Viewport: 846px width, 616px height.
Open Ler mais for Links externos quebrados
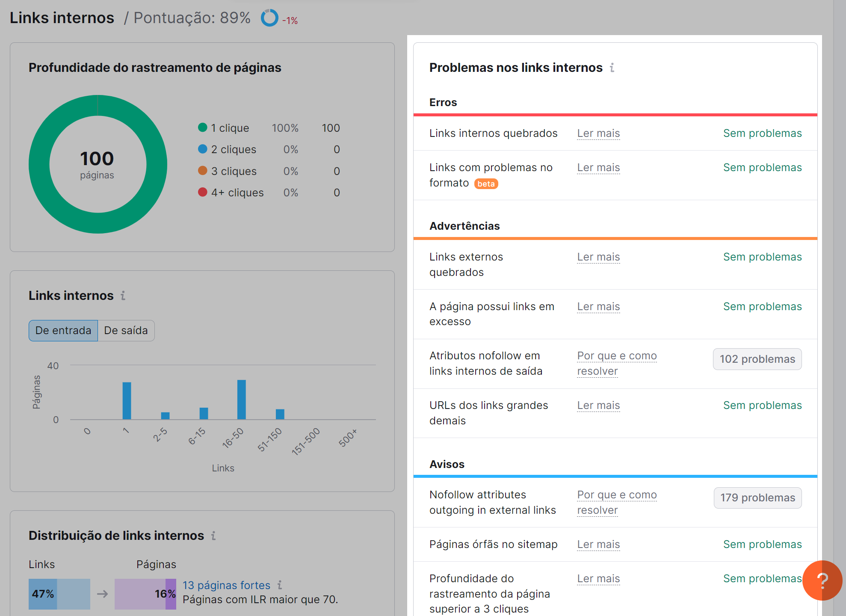pyautogui.click(x=598, y=257)
